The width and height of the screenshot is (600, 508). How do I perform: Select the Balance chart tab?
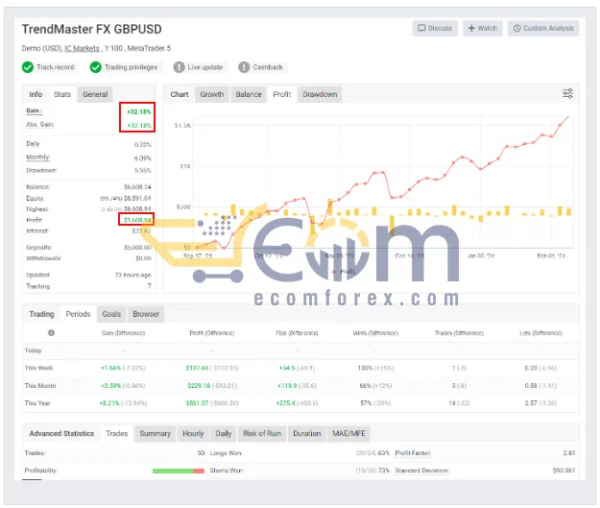pyautogui.click(x=248, y=94)
